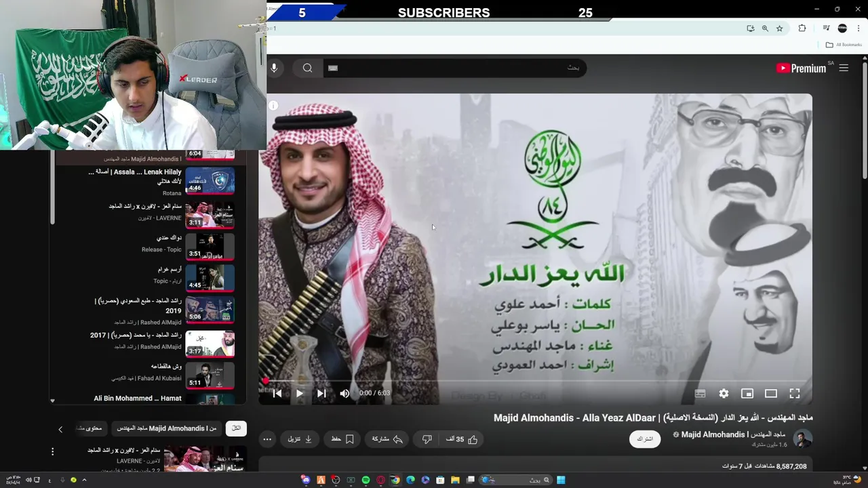Open Microsoft Edge from the taskbar
The height and width of the screenshot is (488, 868).
tap(410, 480)
